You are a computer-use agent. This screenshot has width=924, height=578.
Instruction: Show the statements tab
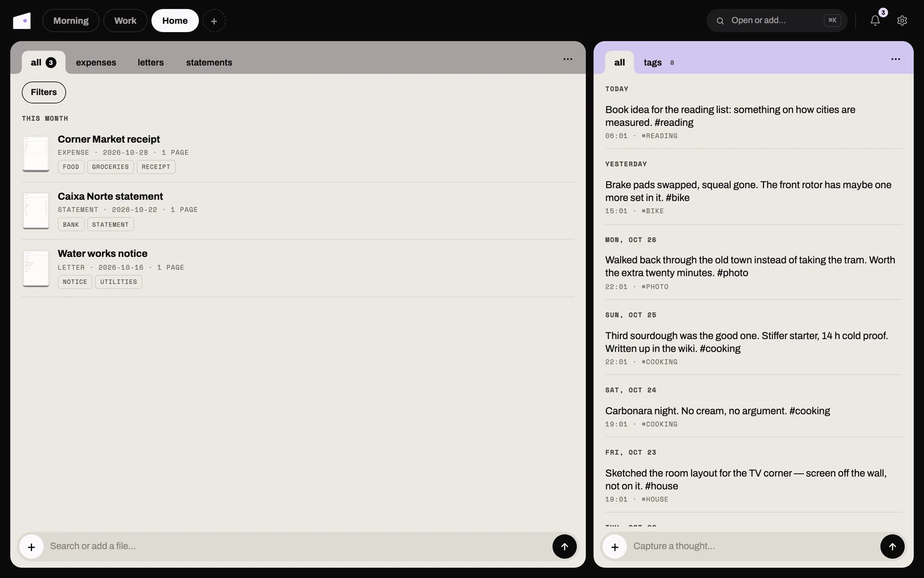[x=209, y=62]
